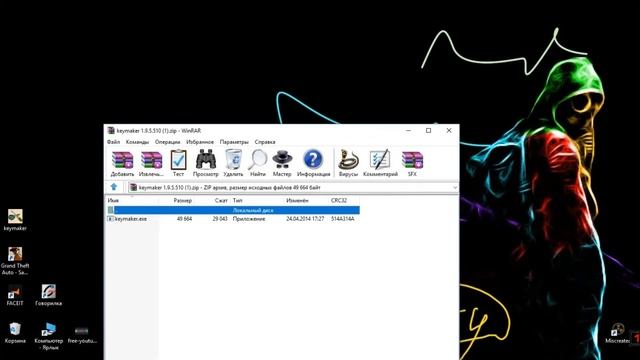The image size is (640, 360).
Task: Go up one folder with the blue arrow
Action: [x=114, y=187]
